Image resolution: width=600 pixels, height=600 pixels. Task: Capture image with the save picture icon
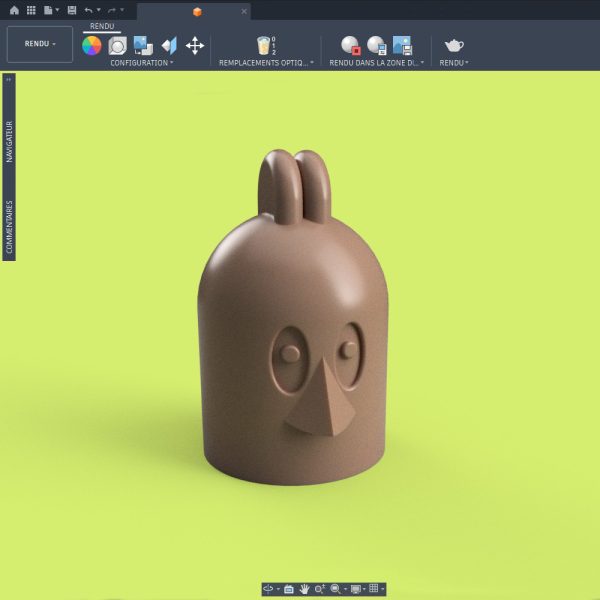pyautogui.click(x=402, y=46)
